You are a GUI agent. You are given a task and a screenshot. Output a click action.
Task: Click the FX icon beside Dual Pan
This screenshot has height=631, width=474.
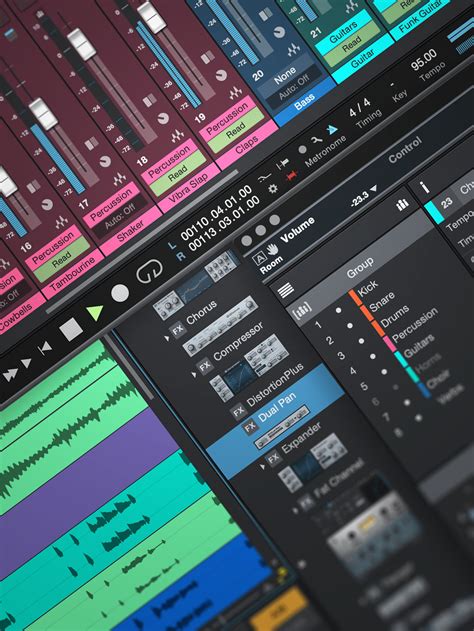click(250, 427)
